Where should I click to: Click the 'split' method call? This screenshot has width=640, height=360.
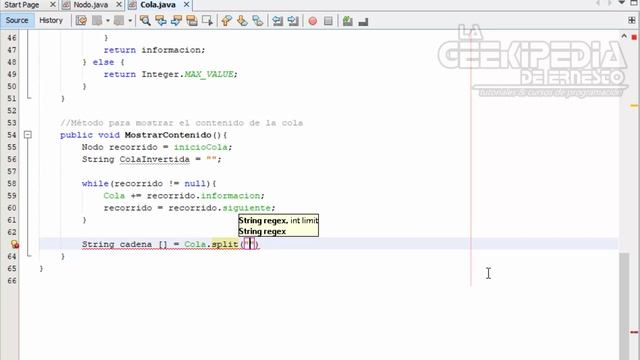click(224, 244)
